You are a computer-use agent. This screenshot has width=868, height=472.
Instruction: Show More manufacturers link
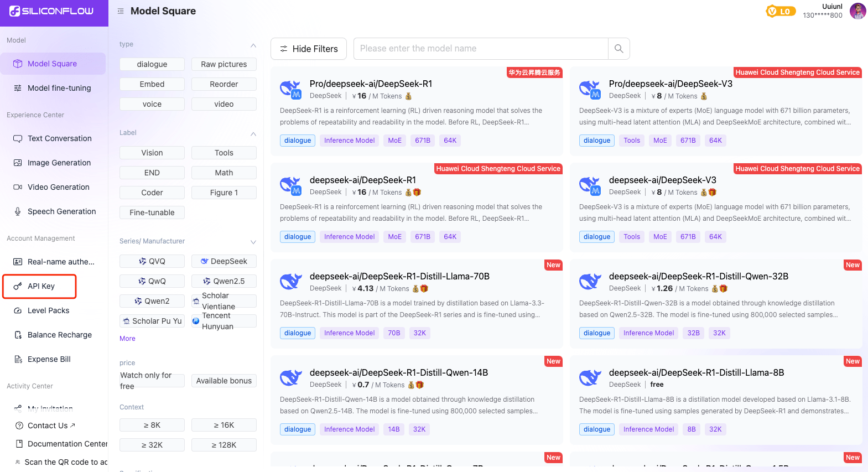coord(127,339)
